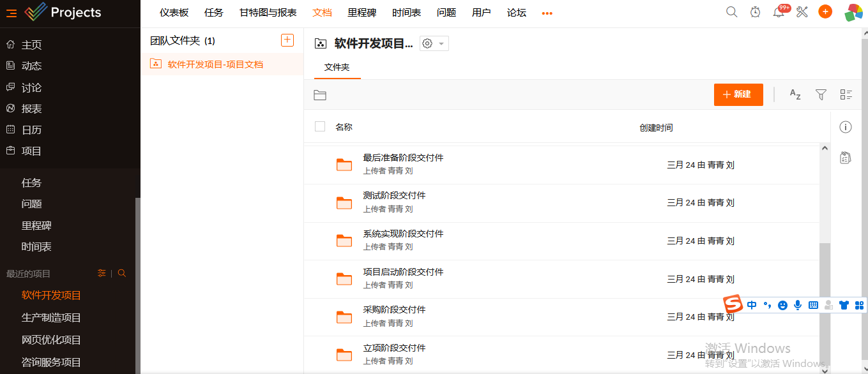Open notifications bell with 99+ badge

(x=779, y=12)
